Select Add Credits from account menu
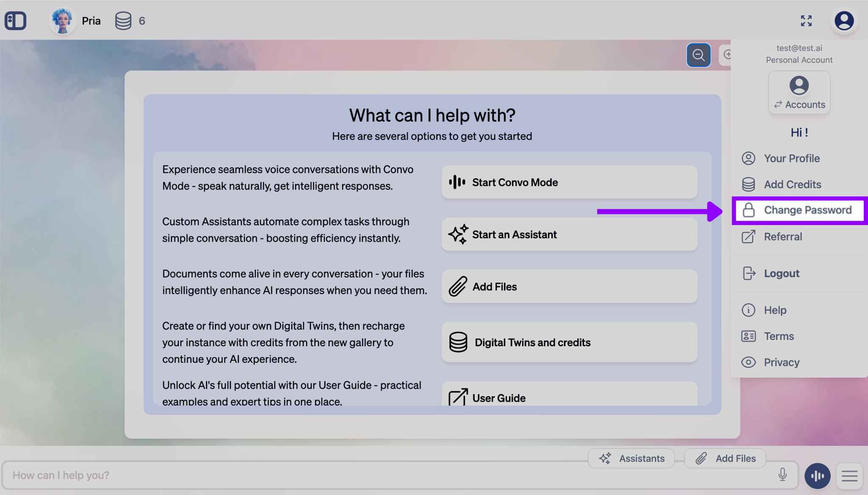This screenshot has width=868, height=495. [792, 184]
